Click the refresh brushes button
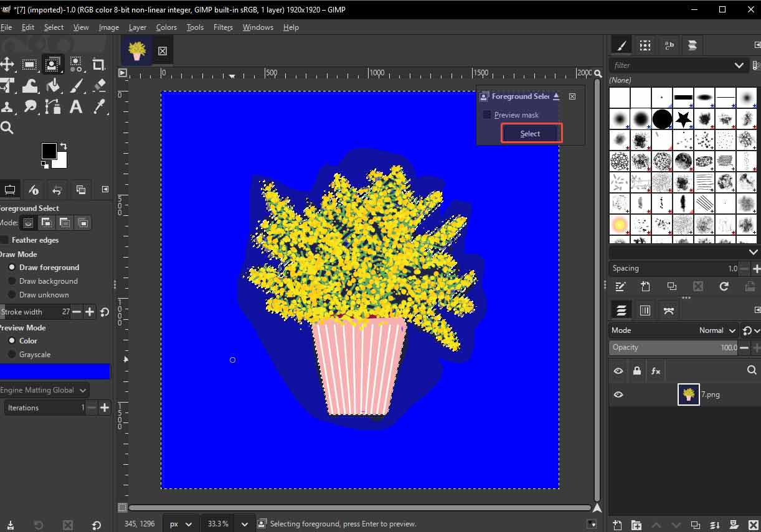 coord(724,287)
